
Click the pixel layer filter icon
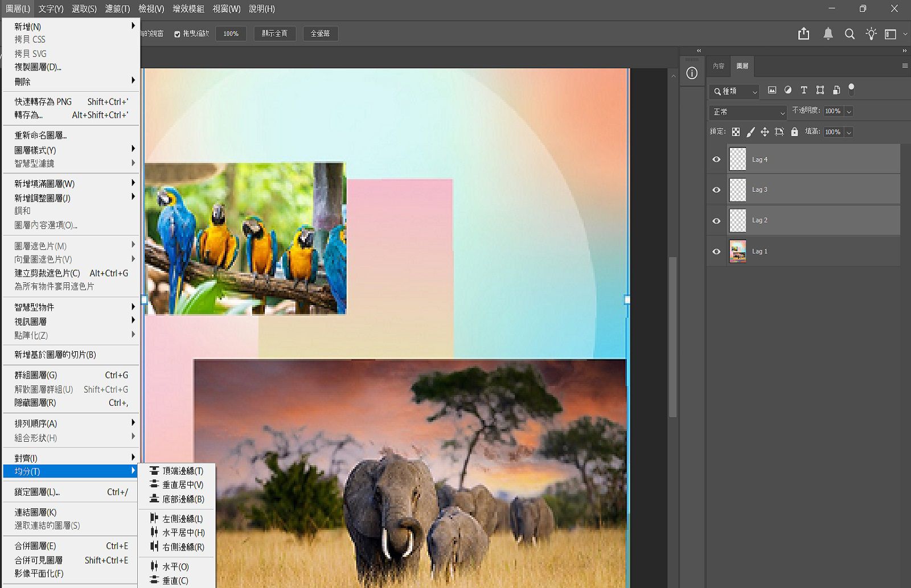(x=772, y=90)
